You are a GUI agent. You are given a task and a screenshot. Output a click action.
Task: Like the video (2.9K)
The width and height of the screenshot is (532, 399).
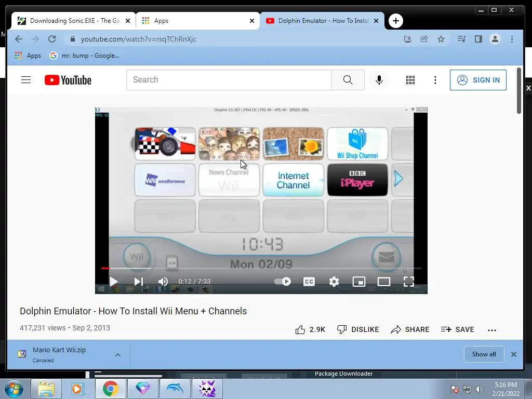(x=310, y=329)
